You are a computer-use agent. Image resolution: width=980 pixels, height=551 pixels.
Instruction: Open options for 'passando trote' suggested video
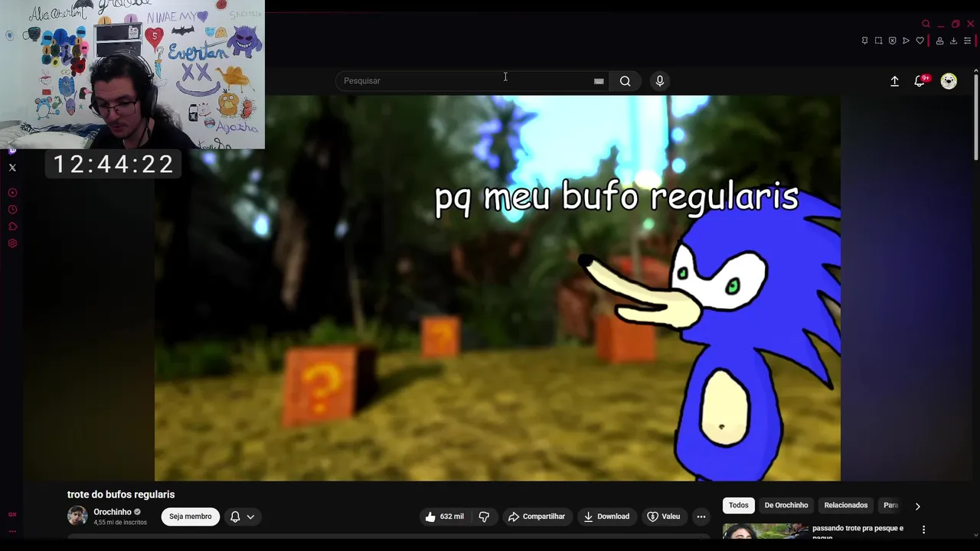coord(923,530)
